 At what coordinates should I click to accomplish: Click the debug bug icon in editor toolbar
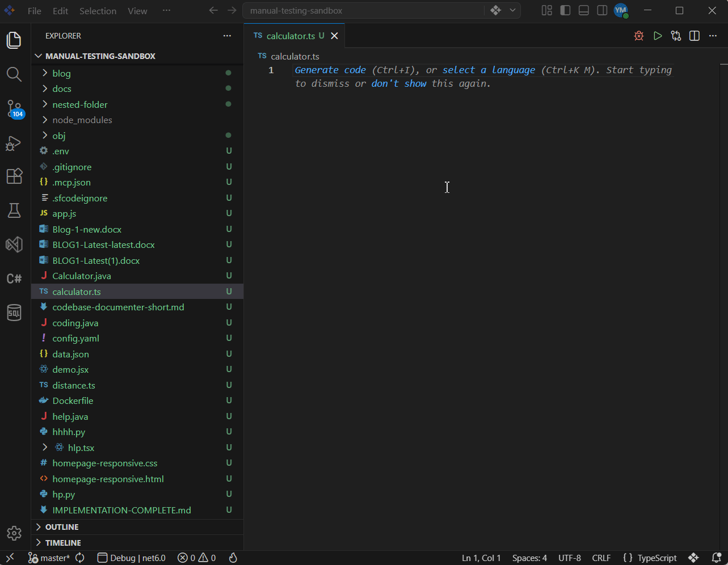[639, 36]
